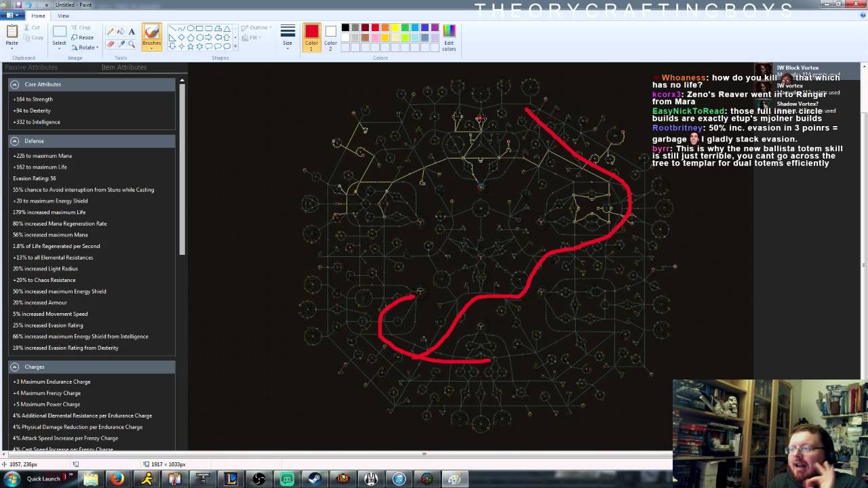868x488 pixels.
Task: Click the Paste clipboard icon
Action: click(x=12, y=31)
